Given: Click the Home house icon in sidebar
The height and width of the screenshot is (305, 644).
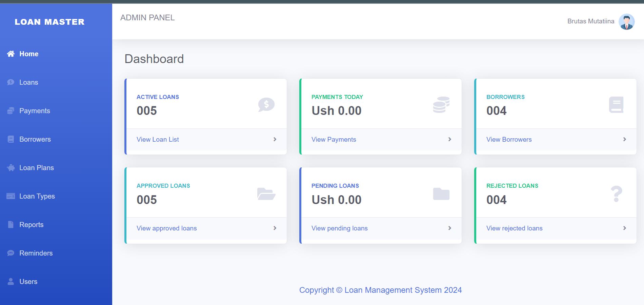Looking at the screenshot, I should point(11,54).
